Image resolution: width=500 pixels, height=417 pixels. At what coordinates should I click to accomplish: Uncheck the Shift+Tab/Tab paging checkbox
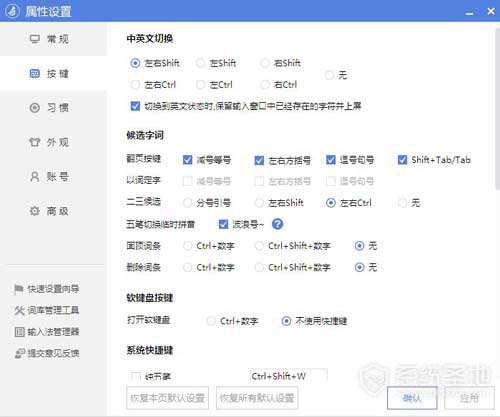(x=402, y=160)
